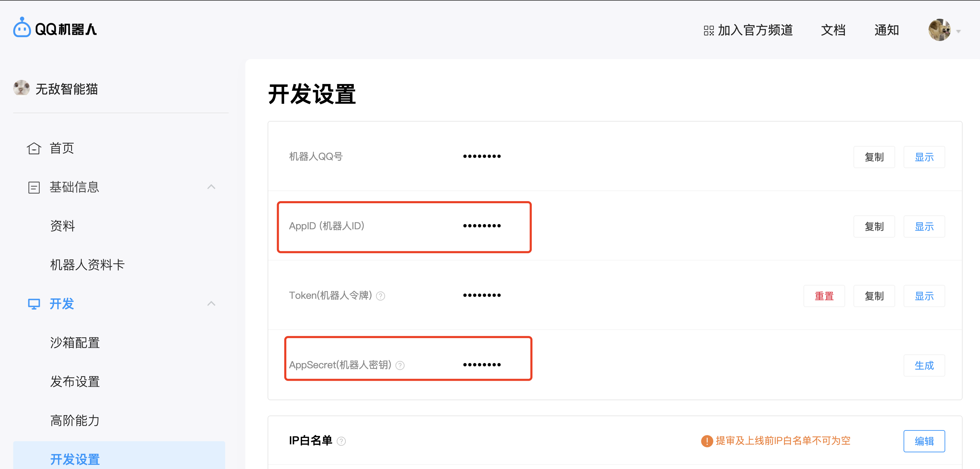The height and width of the screenshot is (469, 980).
Task: Collapse the 开发 sidebar section chevron
Action: 211,304
